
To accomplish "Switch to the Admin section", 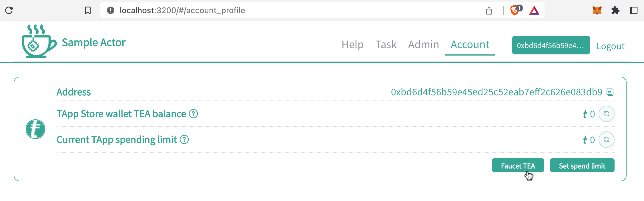I will pos(423,45).
